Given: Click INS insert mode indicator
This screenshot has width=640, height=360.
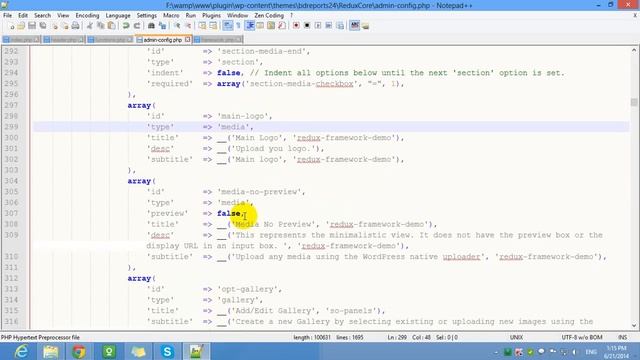Looking at the screenshot, I should click(x=622, y=338).
